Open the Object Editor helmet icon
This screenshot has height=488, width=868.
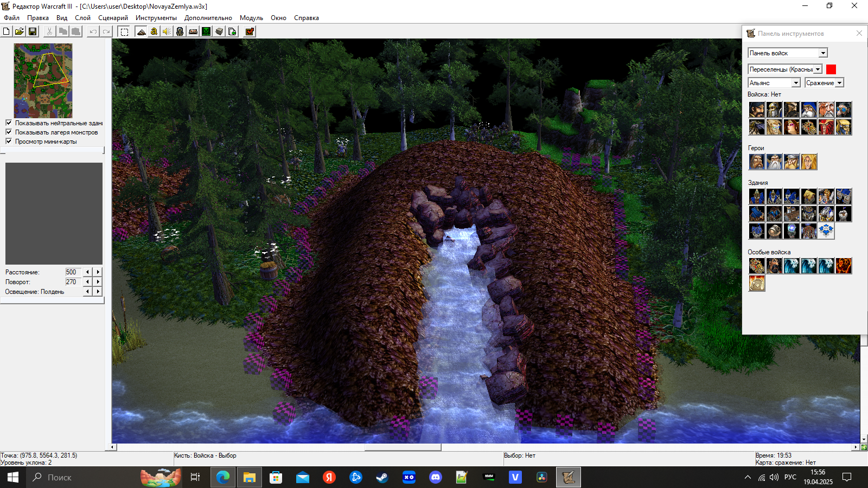(x=180, y=31)
